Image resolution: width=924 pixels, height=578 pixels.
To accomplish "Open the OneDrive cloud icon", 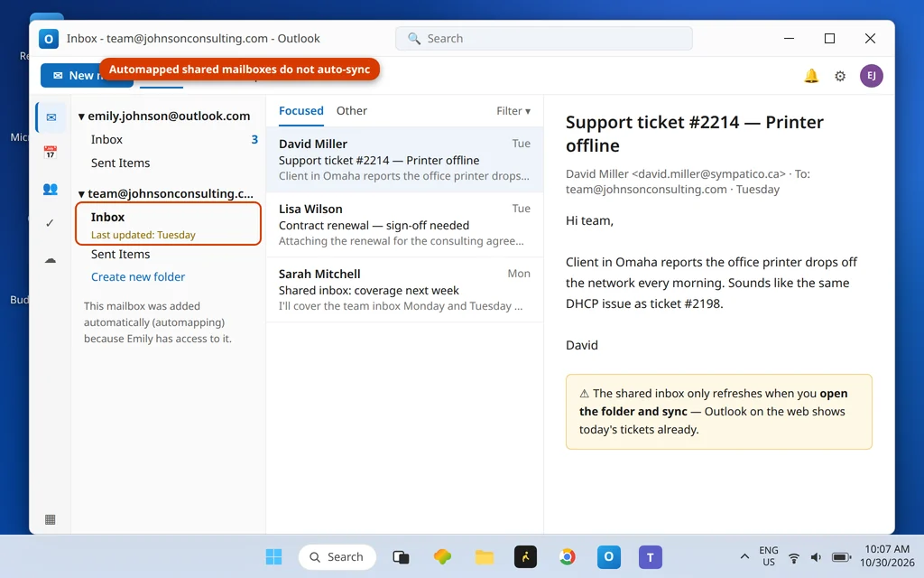I will [x=51, y=259].
